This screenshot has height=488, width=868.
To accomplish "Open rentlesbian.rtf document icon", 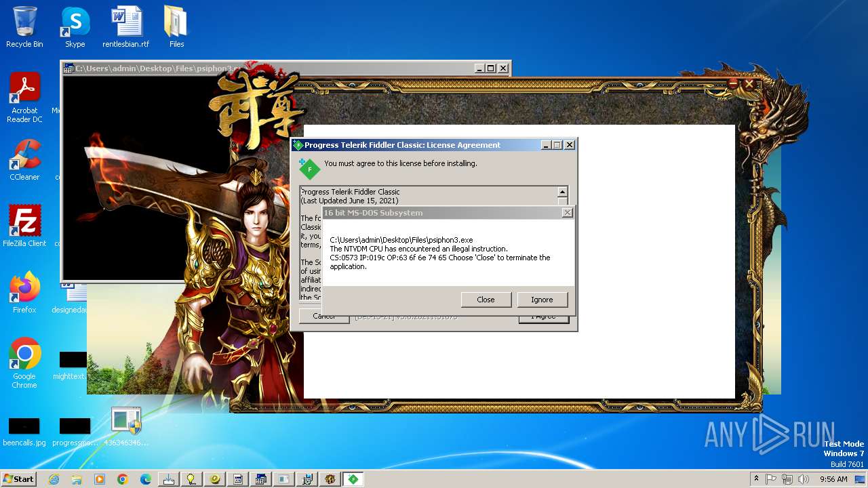I will click(126, 27).
